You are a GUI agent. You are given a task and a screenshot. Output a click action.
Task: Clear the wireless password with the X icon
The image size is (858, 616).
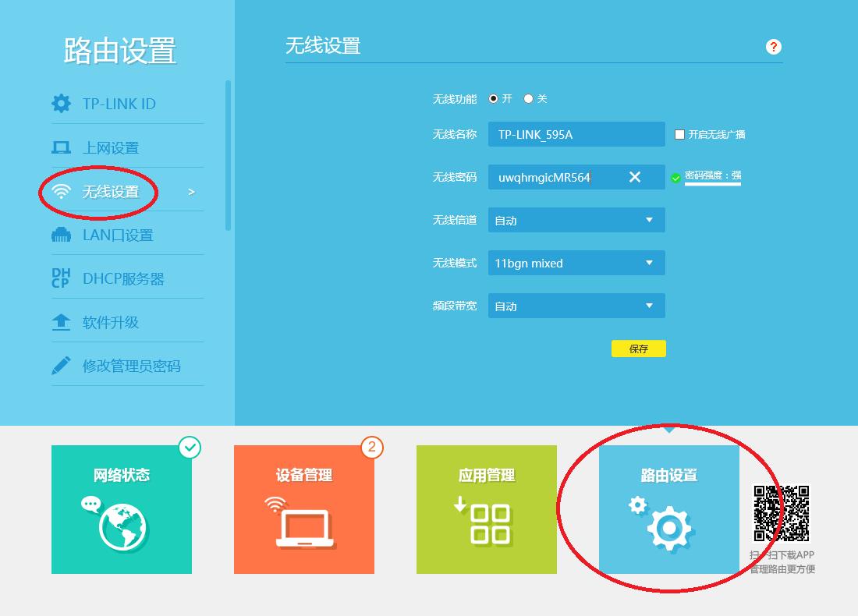tap(633, 177)
